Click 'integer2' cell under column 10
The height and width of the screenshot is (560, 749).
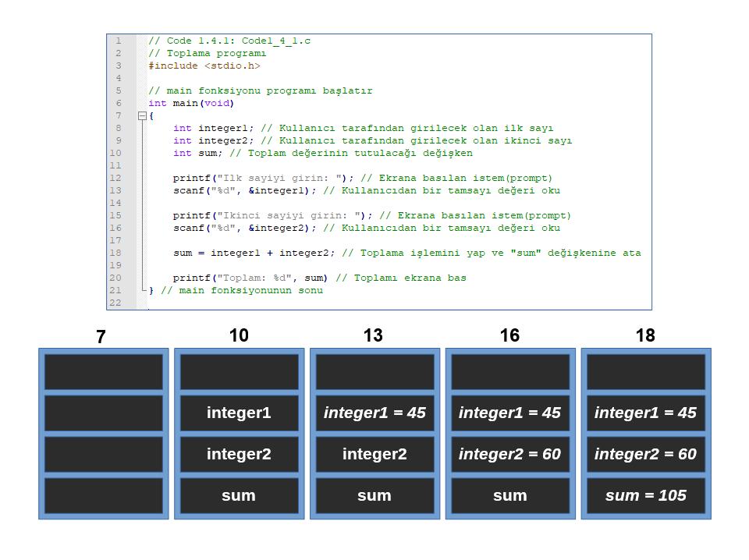239,454
